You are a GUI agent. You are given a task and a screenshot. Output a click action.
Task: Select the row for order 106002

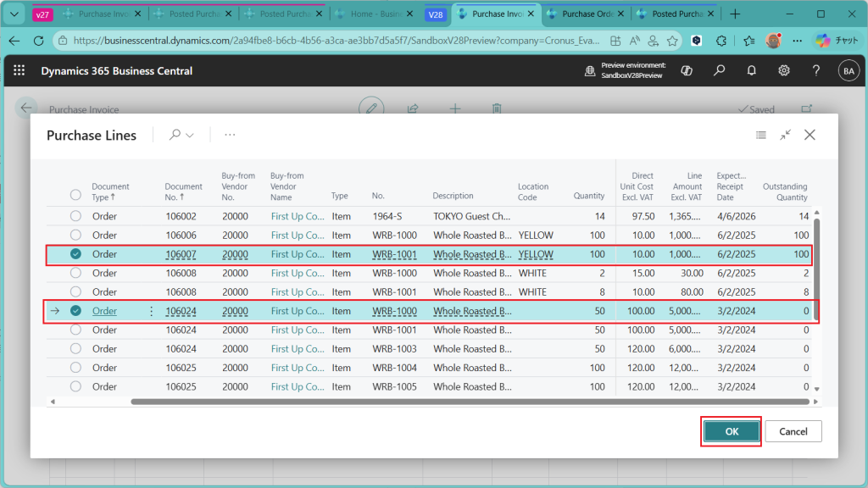click(x=75, y=216)
